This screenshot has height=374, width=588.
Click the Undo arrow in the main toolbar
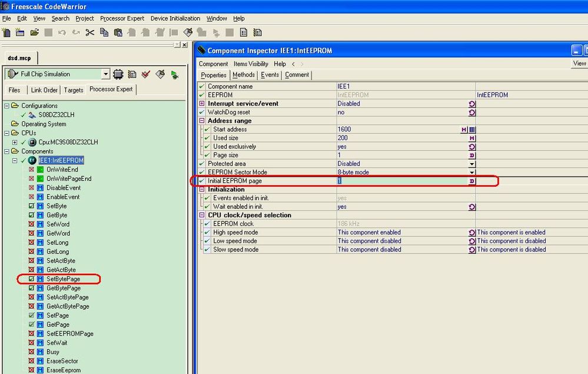62,32
